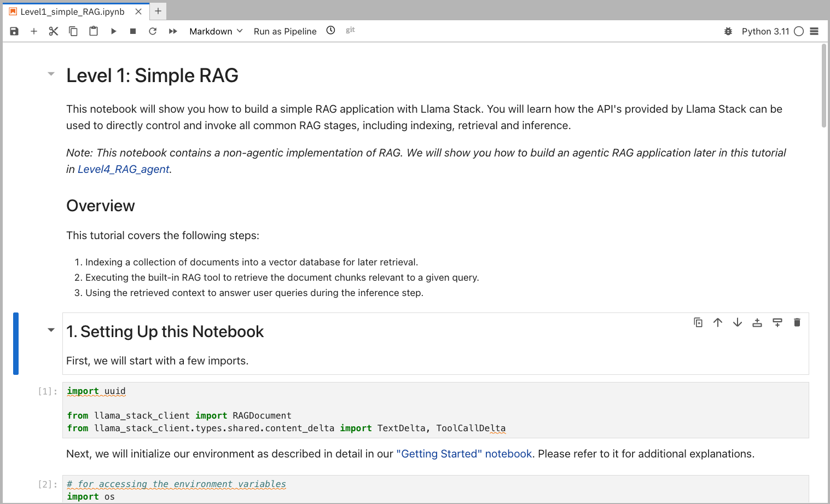Cut selected cell with the scissors icon
This screenshot has width=830, height=504.
[x=53, y=31]
